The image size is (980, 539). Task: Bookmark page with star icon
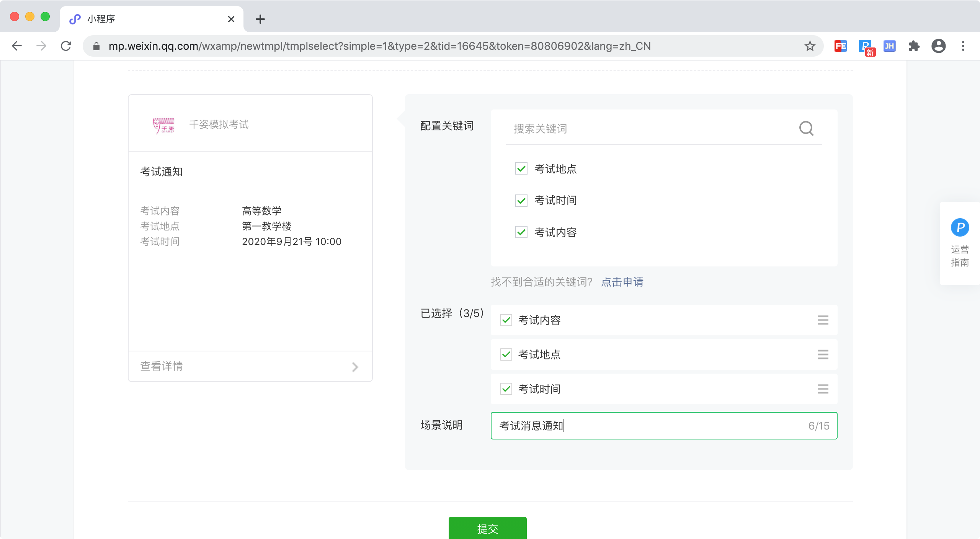810,46
